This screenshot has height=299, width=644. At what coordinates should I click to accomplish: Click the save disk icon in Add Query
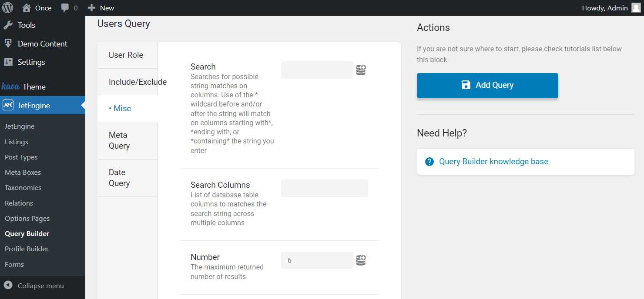[466, 85]
